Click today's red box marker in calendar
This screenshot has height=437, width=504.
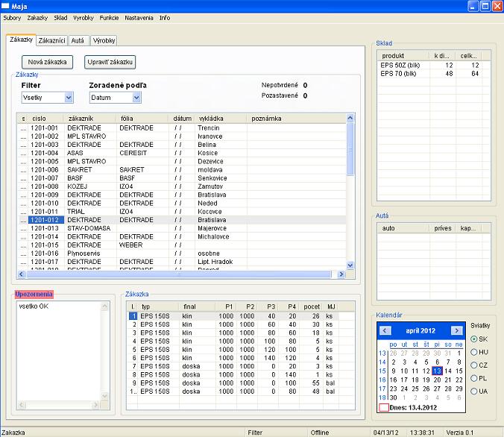[x=384, y=407]
